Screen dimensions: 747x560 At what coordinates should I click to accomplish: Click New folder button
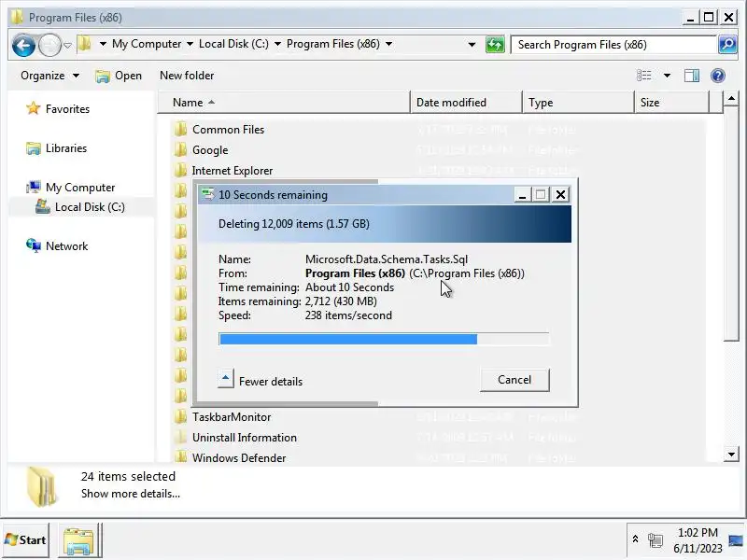tap(187, 76)
